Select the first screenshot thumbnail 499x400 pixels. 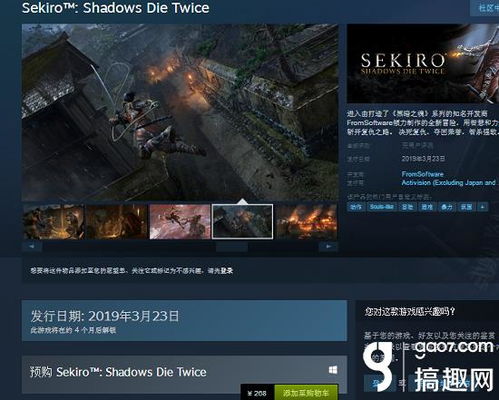click(x=53, y=222)
